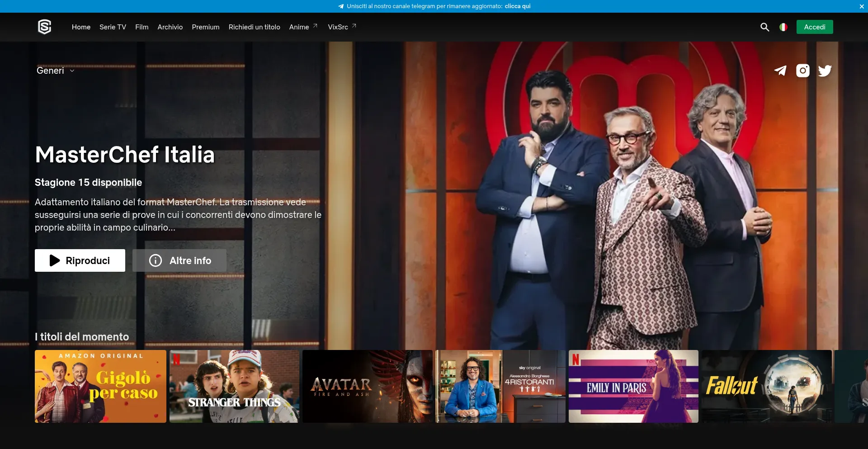This screenshot has height=449, width=868.
Task: Dismiss the telegram announcement banner
Action: 863,6
